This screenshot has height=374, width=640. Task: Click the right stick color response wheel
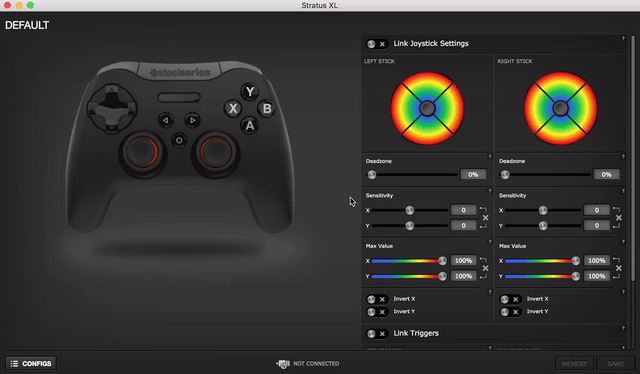(560, 109)
